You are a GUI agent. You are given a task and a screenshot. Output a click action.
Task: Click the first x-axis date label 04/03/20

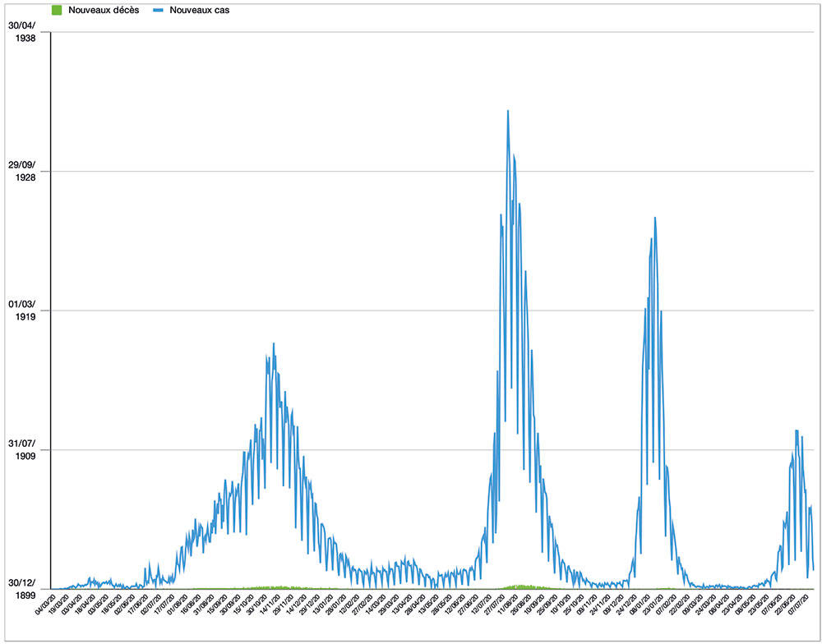(45, 607)
